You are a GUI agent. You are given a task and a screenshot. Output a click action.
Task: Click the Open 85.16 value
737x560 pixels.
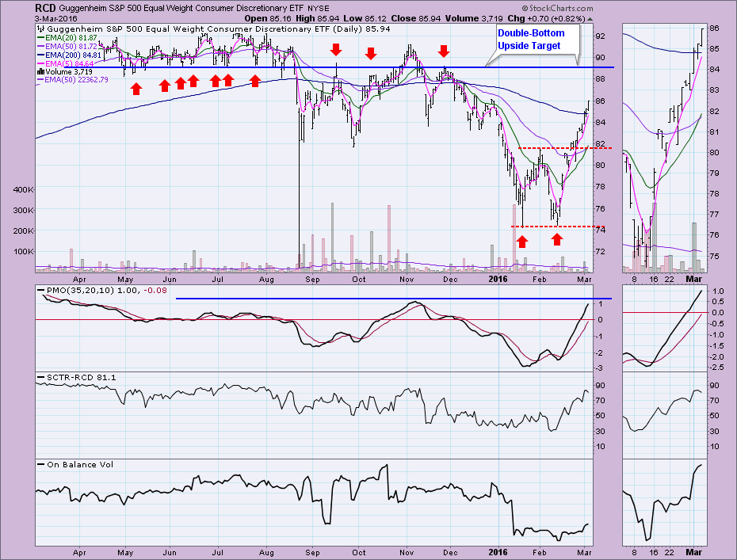click(x=268, y=19)
